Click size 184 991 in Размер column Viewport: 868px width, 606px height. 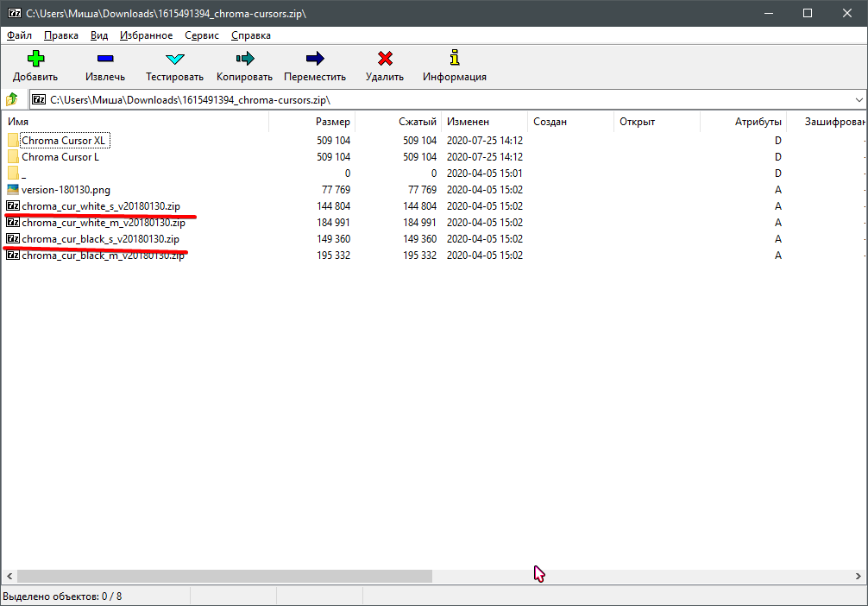click(333, 222)
